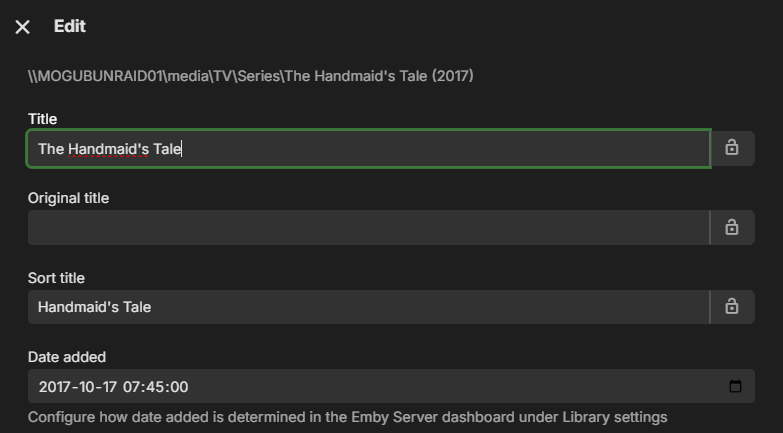Click the Date added label

pyautogui.click(x=66, y=357)
